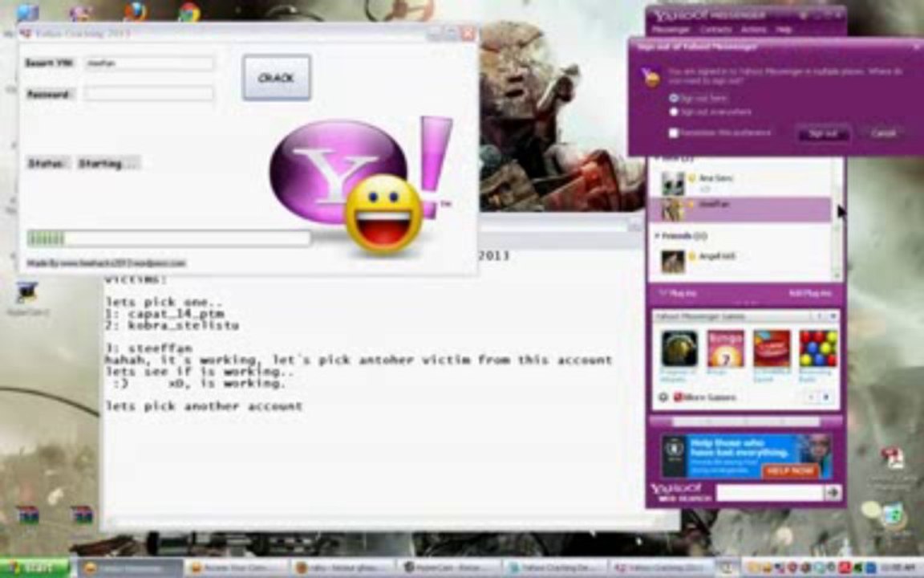This screenshot has width=924, height=578.
Task: Click the HELP NOW ad button
Action: [x=789, y=470]
